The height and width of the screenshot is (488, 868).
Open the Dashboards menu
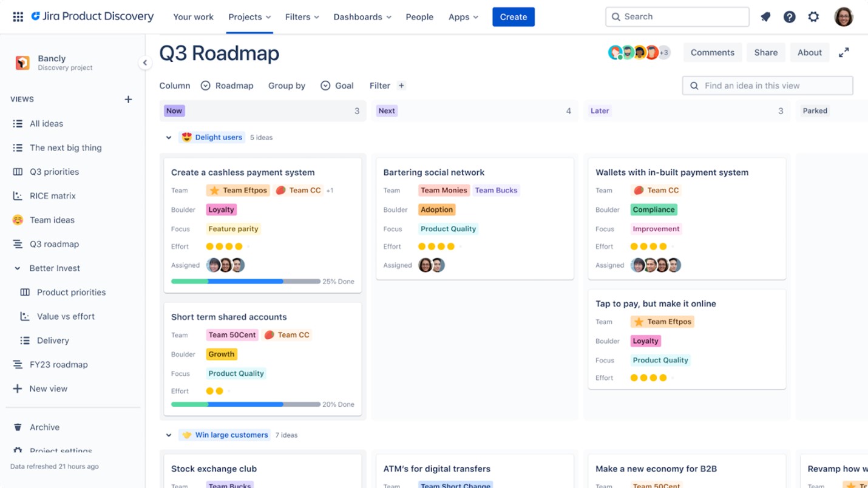362,17
